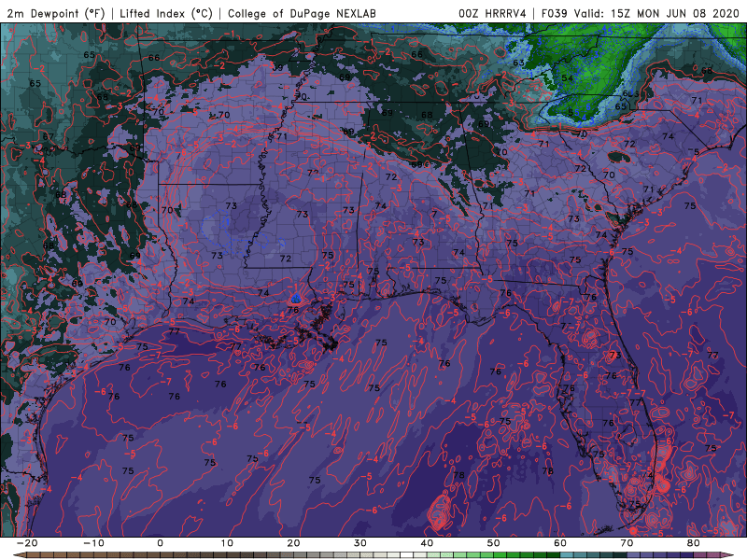Click the -20 label on the color scale
This screenshot has height=560, width=747.
[27, 543]
